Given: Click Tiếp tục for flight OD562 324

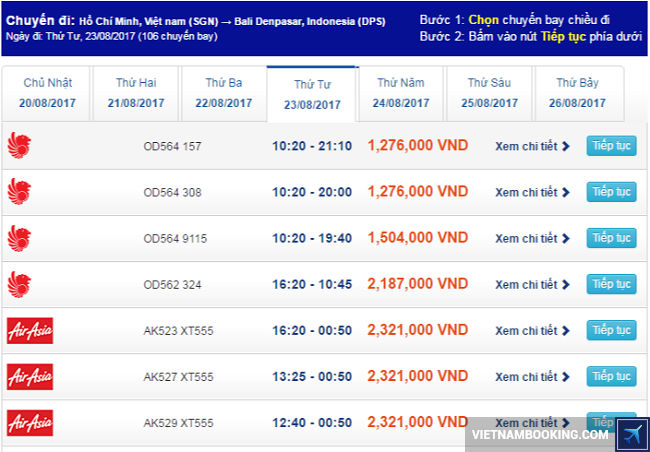Looking at the screenshot, I should pyautogui.click(x=611, y=284).
